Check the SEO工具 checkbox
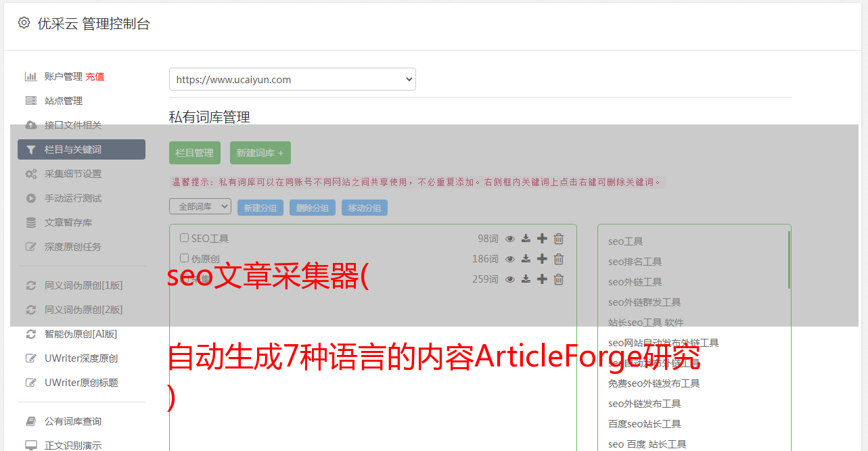Screen dimensions: 868x451 point(184,238)
